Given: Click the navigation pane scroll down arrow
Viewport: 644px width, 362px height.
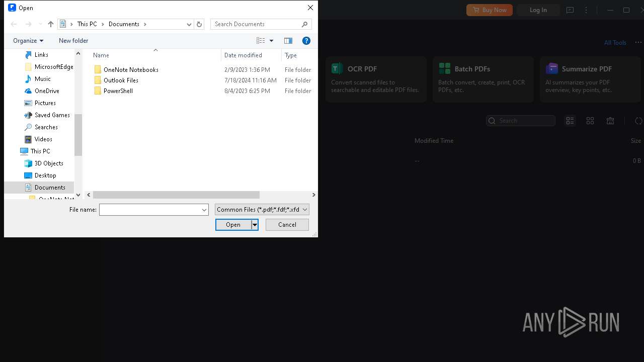Looking at the screenshot, I should coord(78,195).
